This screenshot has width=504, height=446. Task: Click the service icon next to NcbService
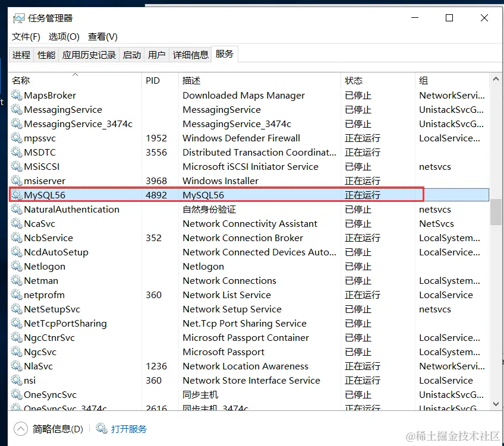17,238
